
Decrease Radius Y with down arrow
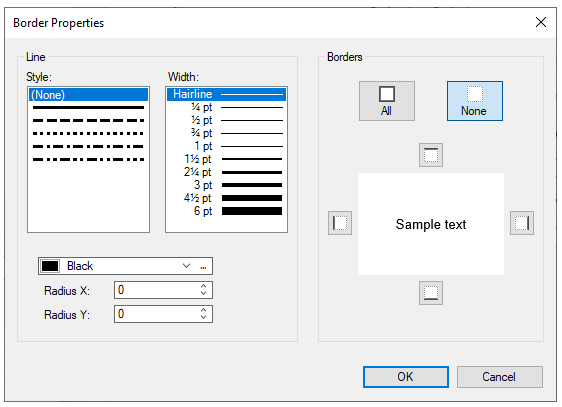tap(204, 317)
